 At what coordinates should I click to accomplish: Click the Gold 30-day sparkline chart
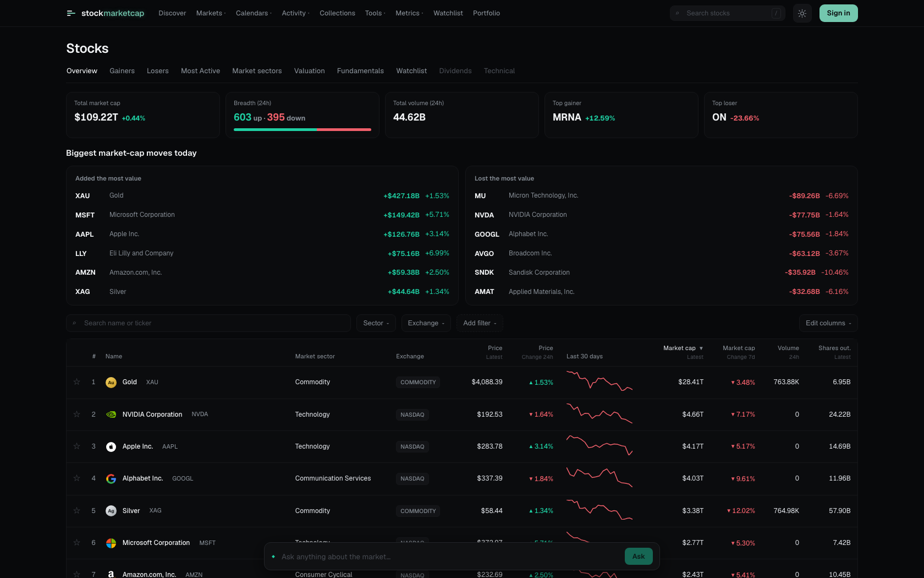tap(599, 381)
